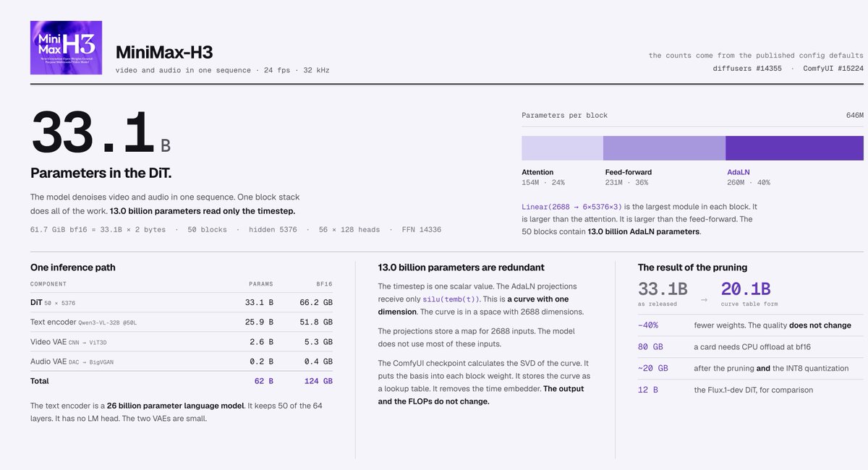Click the One inference path heading

click(x=73, y=268)
